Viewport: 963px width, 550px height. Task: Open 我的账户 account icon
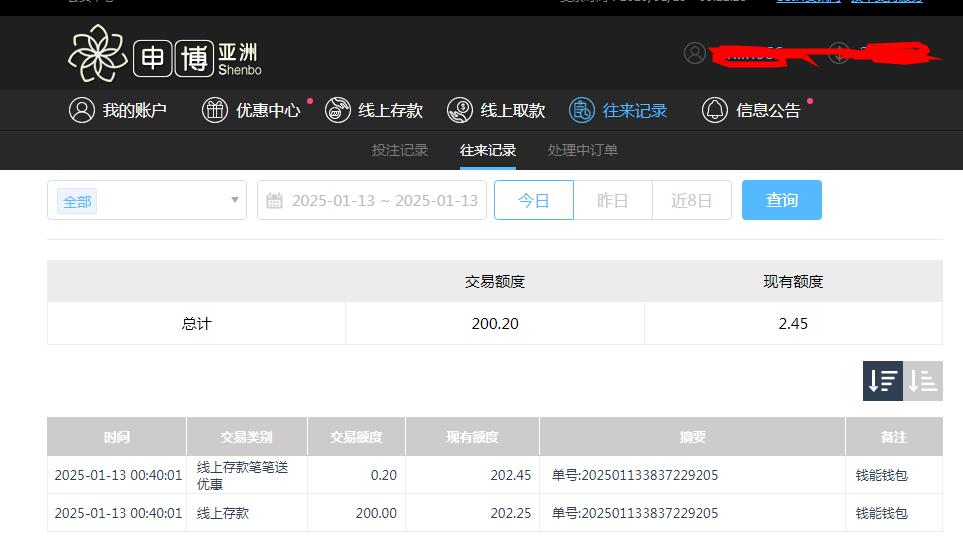pos(82,110)
